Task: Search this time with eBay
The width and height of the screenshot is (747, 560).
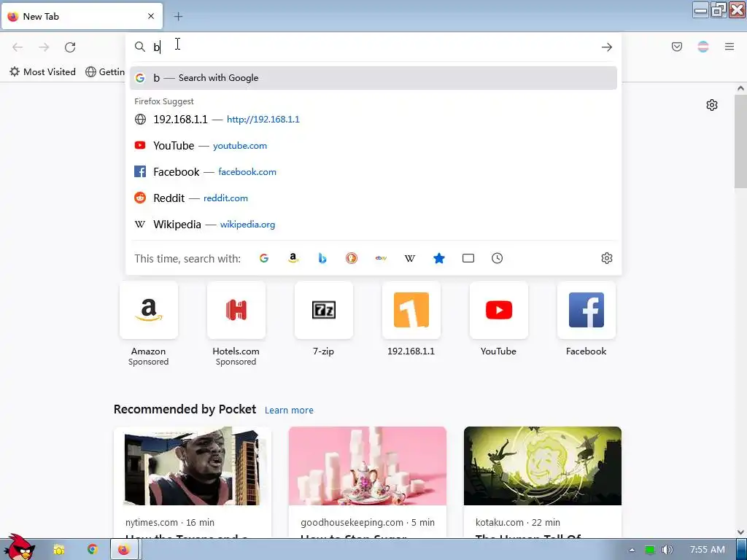Action: (381, 258)
